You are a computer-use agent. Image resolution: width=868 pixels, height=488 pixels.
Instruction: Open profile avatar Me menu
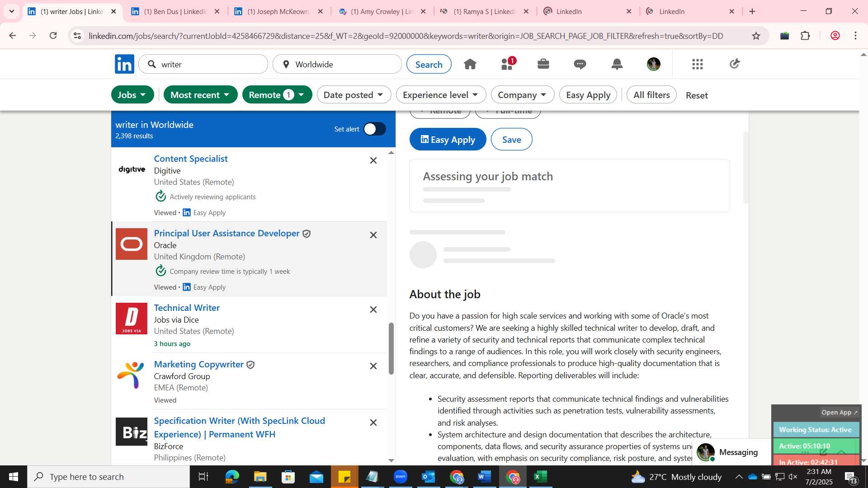[654, 64]
